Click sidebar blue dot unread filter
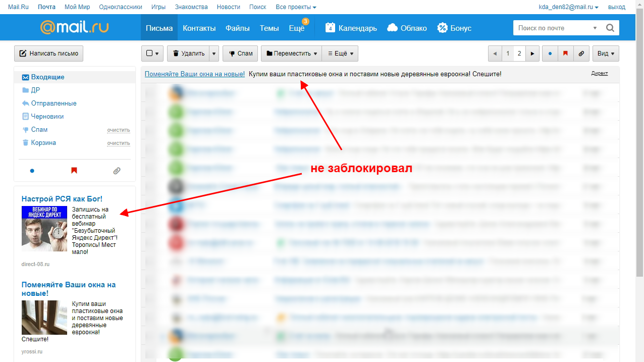644x362 pixels. click(x=32, y=171)
